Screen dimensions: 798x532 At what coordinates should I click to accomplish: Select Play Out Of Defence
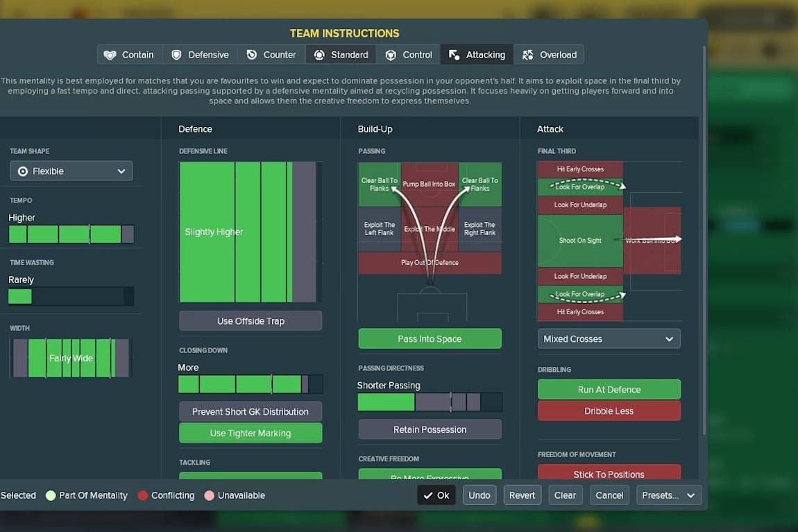430,263
